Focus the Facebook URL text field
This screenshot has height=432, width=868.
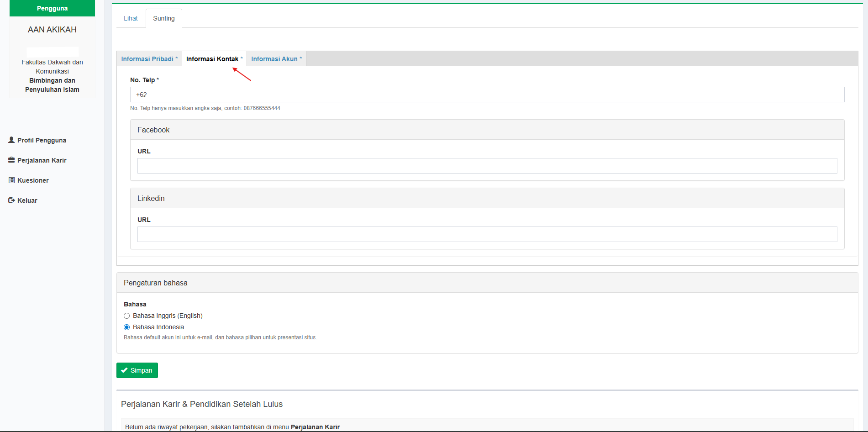[x=487, y=166]
